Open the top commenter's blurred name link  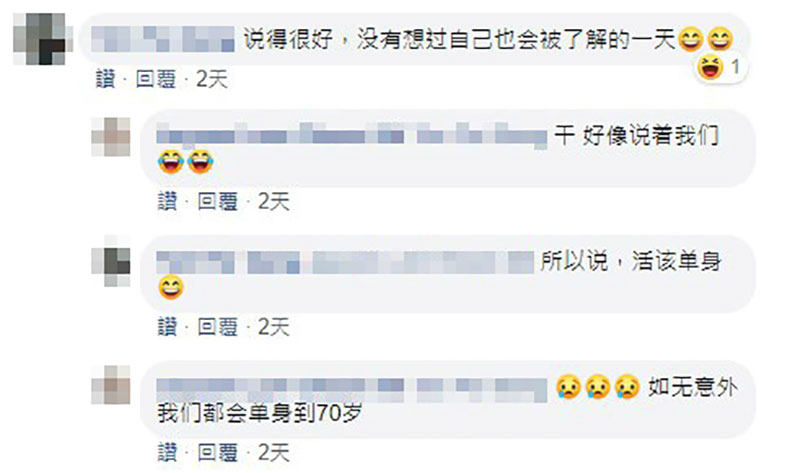coord(163,39)
